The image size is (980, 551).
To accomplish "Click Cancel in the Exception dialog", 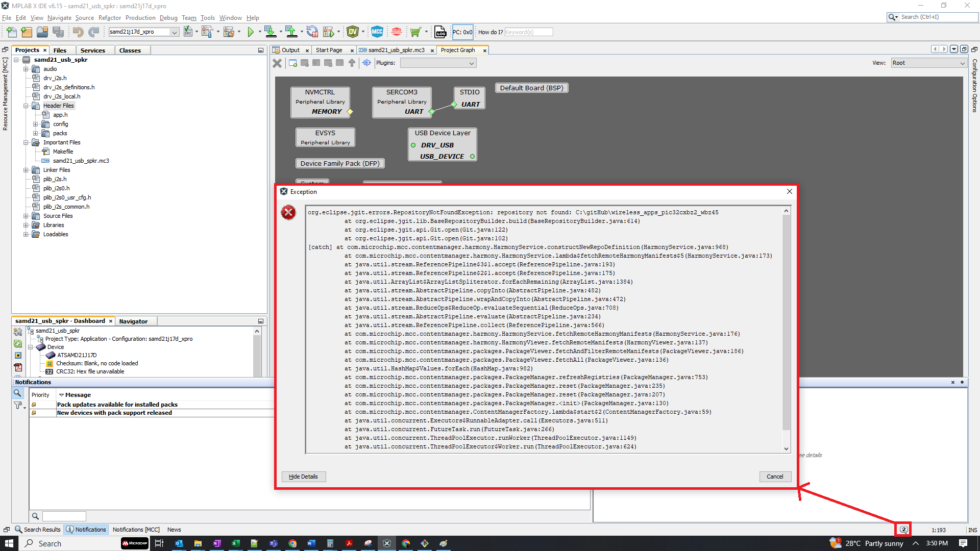I will click(774, 477).
